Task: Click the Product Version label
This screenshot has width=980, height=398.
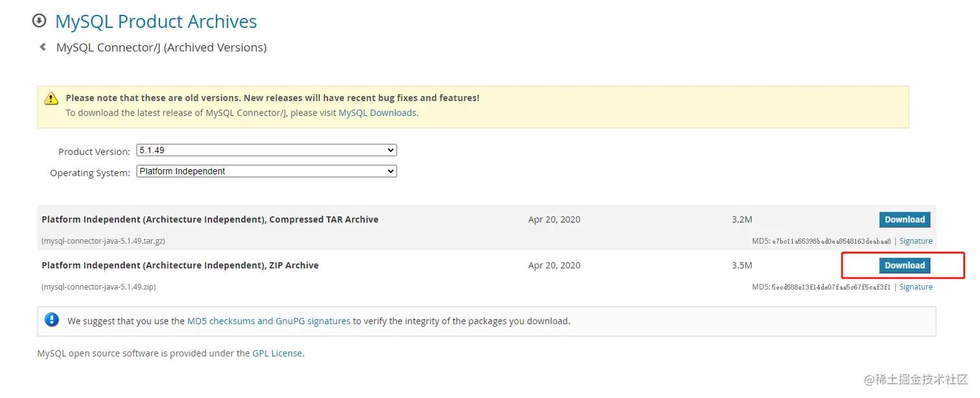Action: [x=95, y=152]
